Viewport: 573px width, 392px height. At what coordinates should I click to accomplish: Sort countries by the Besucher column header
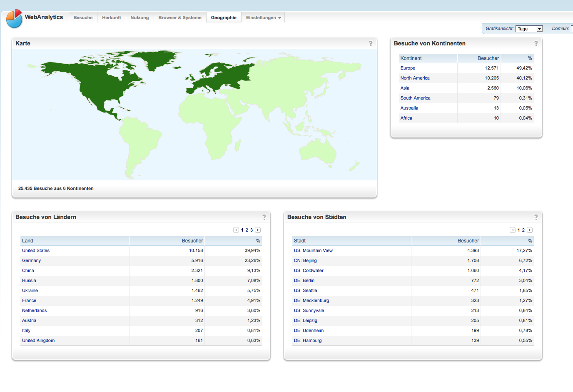click(x=192, y=241)
